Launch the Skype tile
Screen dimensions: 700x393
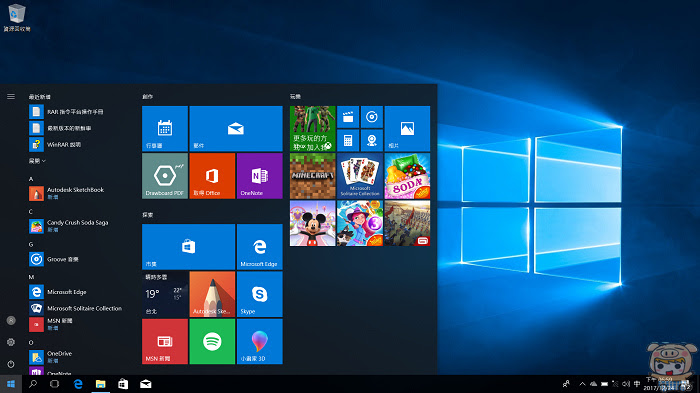259,294
